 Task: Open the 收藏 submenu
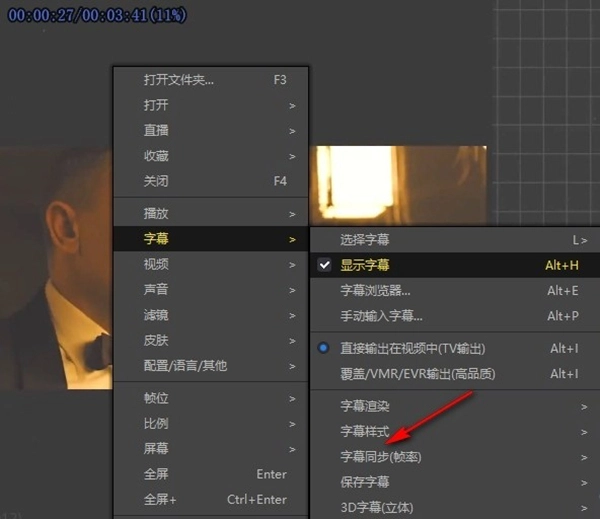[156, 156]
